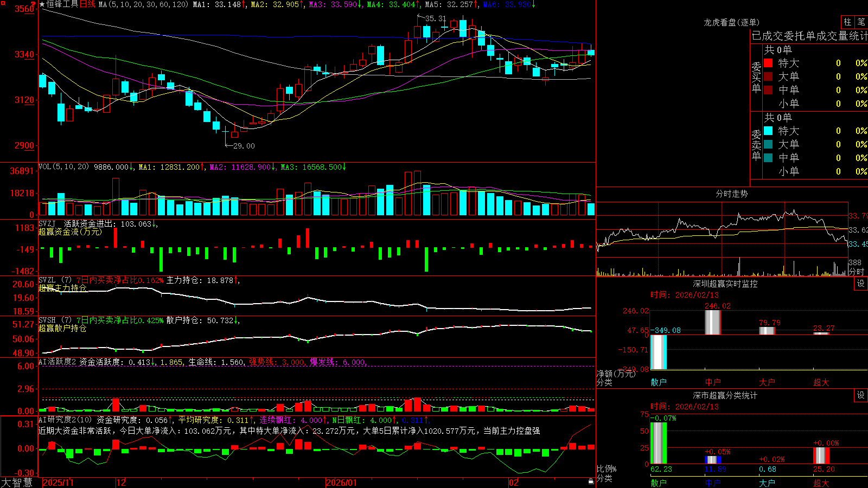Click the AI活跃度2 indicator title
Screen dimensions: 868x488
[58, 362]
